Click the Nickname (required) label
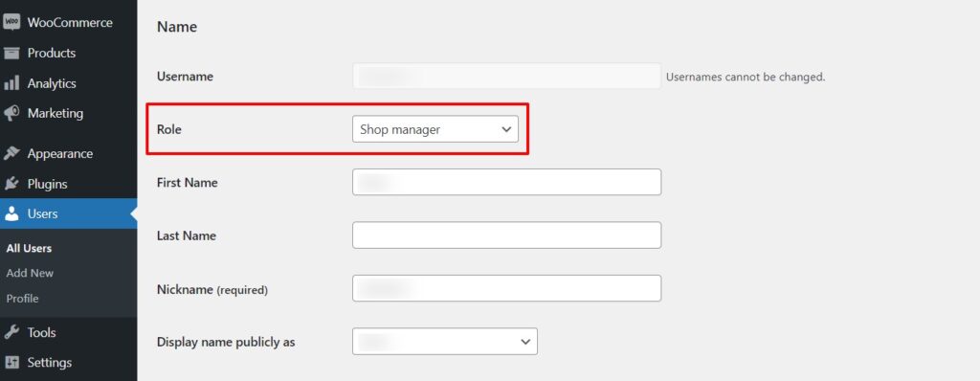The image size is (980, 381). click(x=212, y=290)
